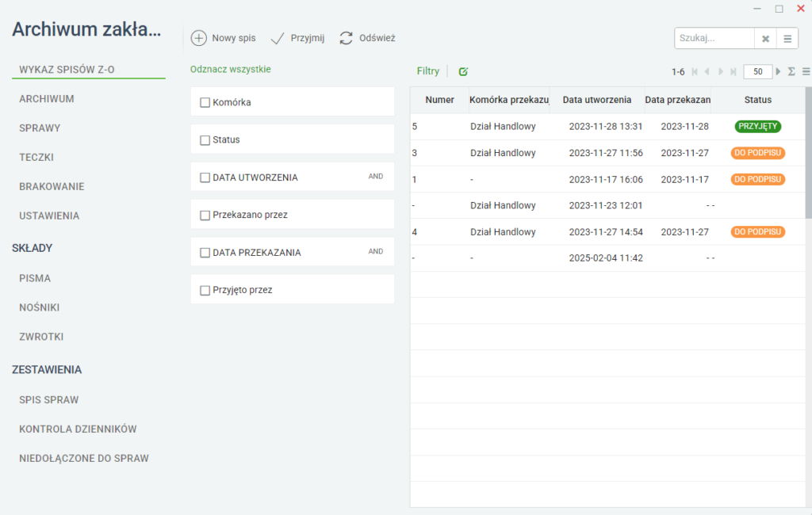Go to first page of results
Screen dimensions: 812x515
695,72
